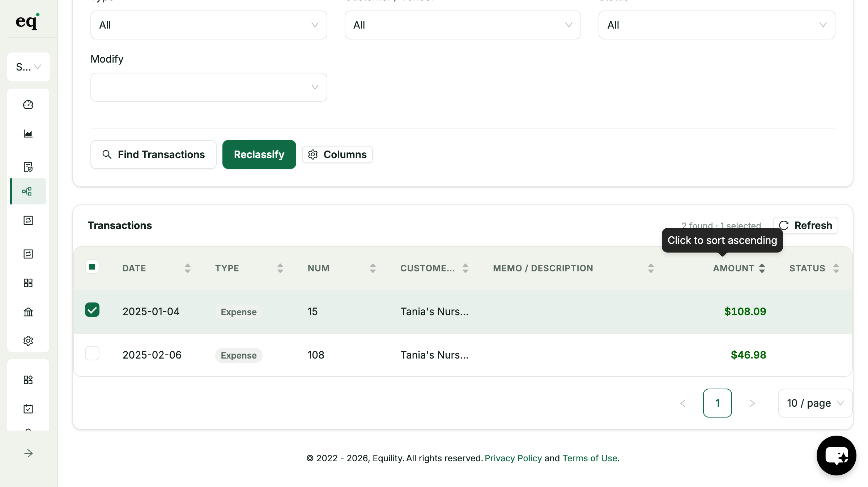Open the second sync-box sidebar icon

click(28, 254)
